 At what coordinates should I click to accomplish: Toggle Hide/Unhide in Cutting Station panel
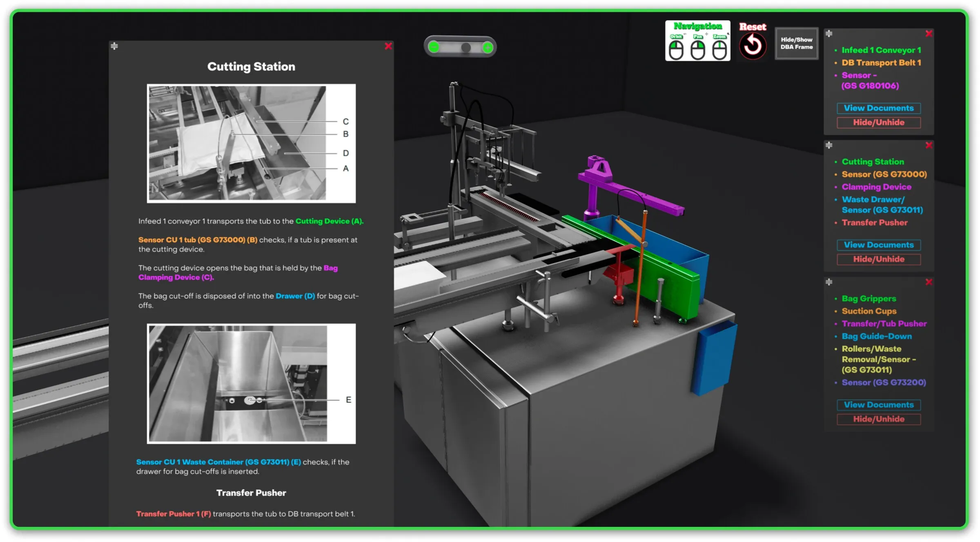click(879, 259)
